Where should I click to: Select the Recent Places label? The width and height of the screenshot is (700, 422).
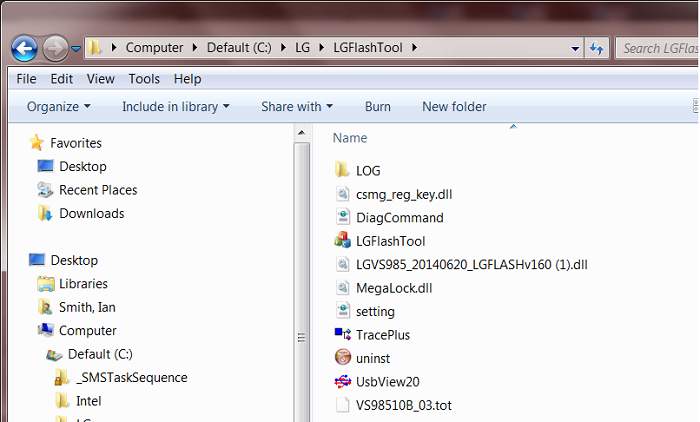coord(98,190)
